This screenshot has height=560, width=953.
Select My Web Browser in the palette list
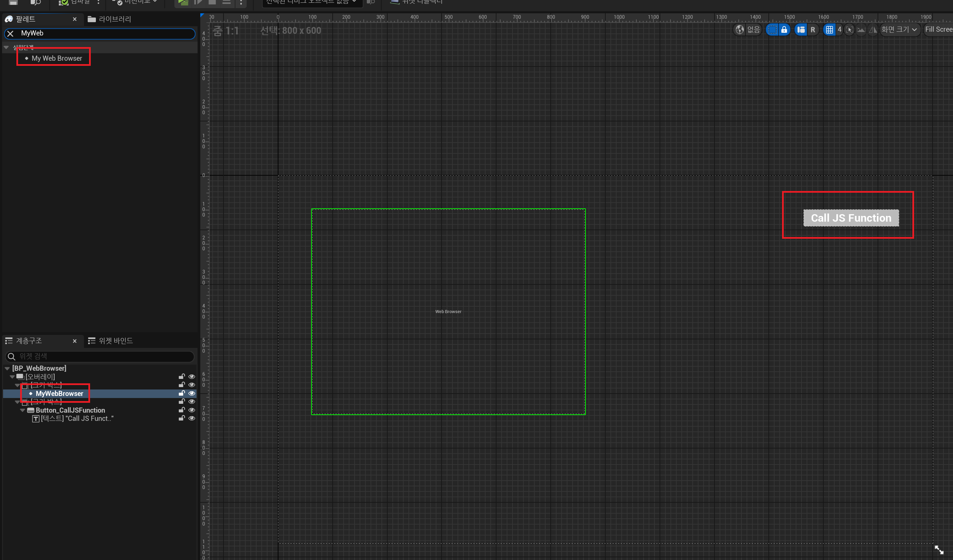pyautogui.click(x=57, y=58)
